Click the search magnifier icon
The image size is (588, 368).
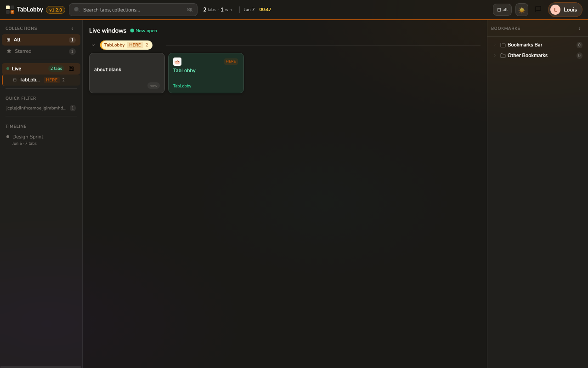[x=77, y=10]
